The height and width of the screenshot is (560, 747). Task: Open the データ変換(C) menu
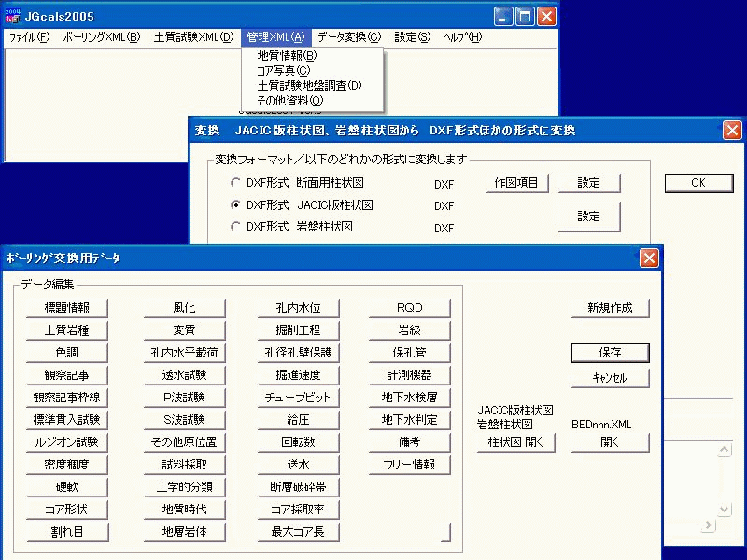tap(348, 37)
